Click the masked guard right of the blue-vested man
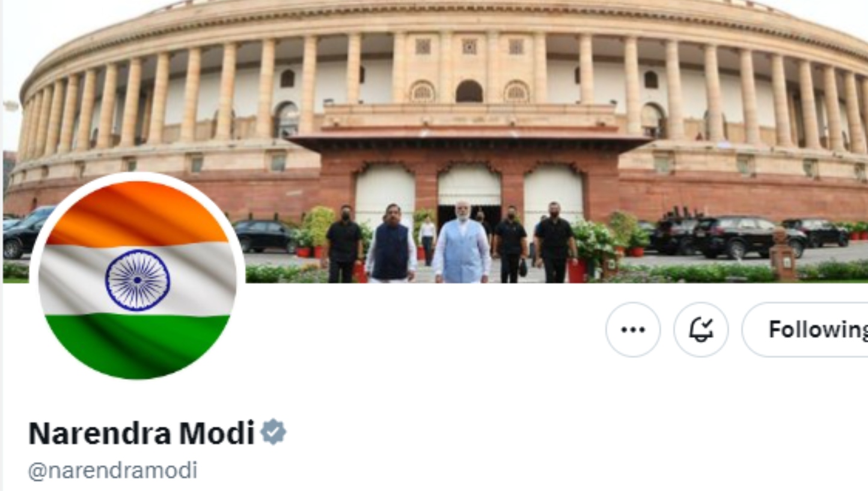The image size is (868, 491). click(509, 245)
